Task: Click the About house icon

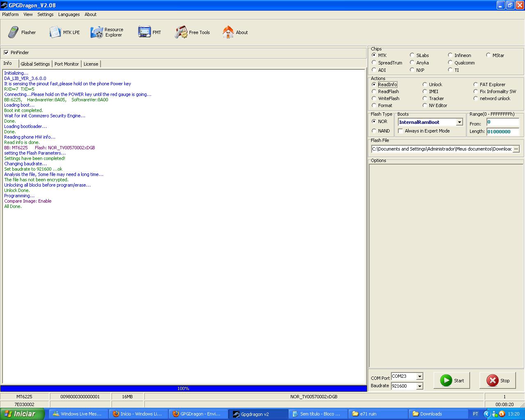Action: (x=228, y=32)
